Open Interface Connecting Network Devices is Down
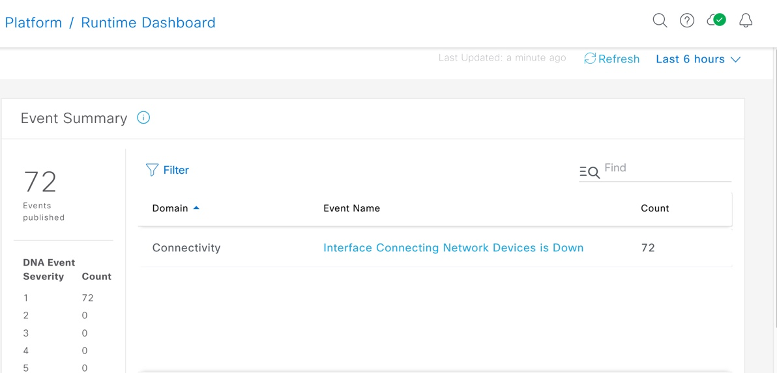The height and width of the screenshot is (374, 778). click(453, 248)
